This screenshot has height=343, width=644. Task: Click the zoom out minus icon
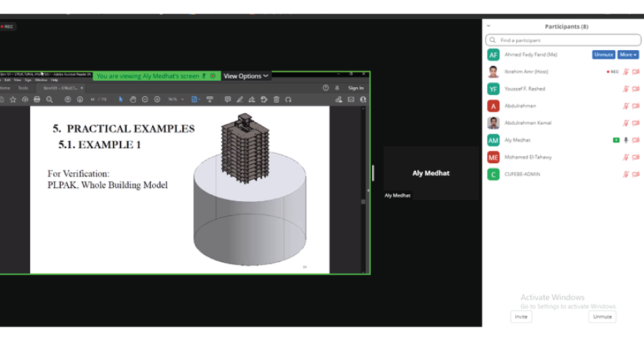coord(145,99)
